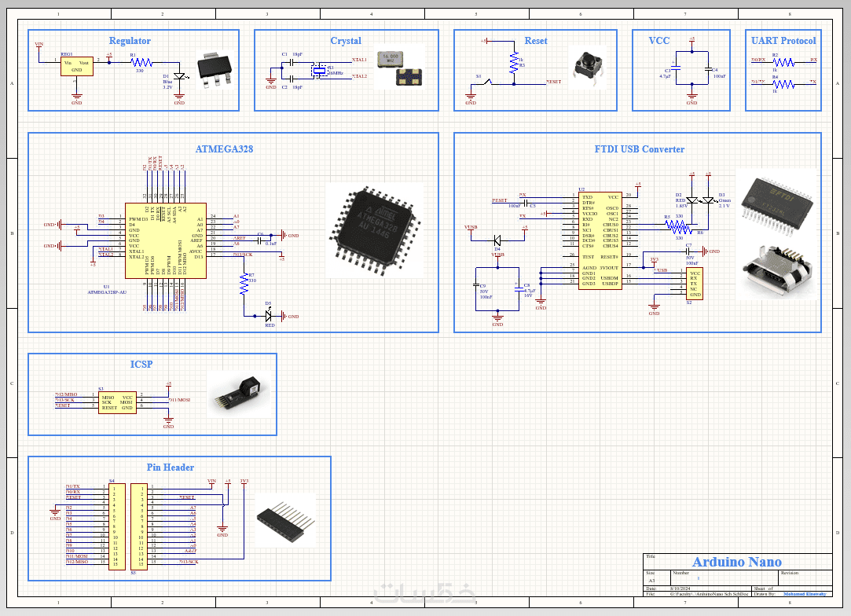This screenshot has height=616, width=851.
Task: Select capacitor C4 100nF
Action: (708, 69)
